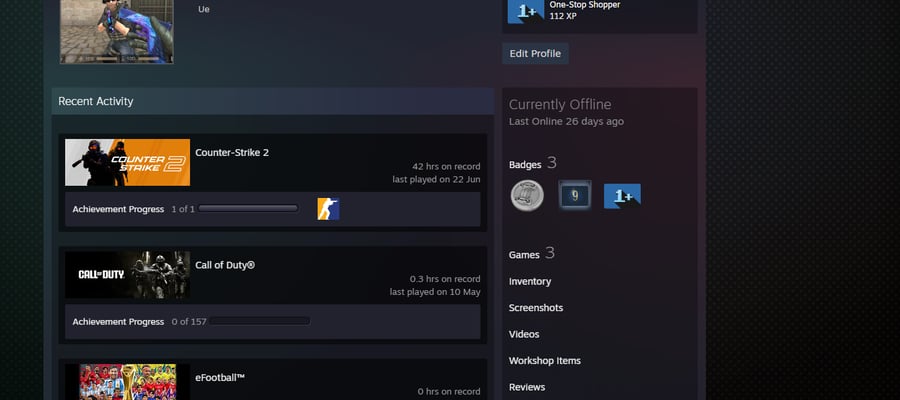Open the Years of Service 9 badge
This screenshot has width=900, height=400.
[575, 196]
